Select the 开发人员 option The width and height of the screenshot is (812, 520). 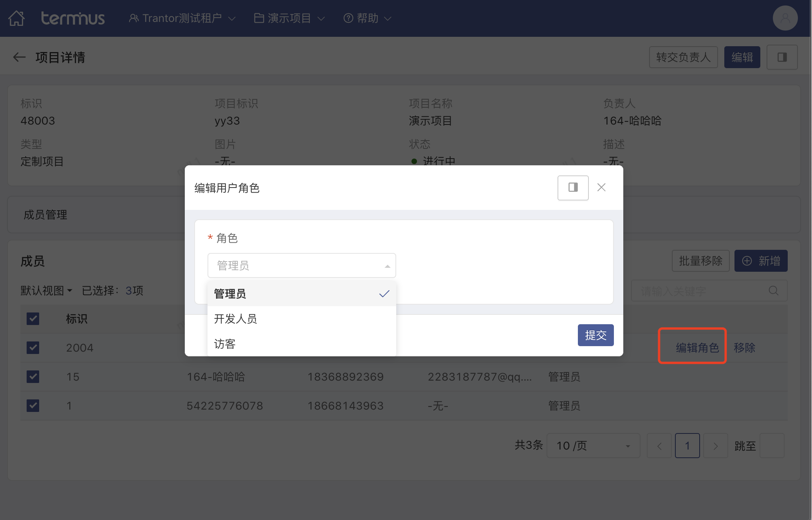(x=301, y=319)
